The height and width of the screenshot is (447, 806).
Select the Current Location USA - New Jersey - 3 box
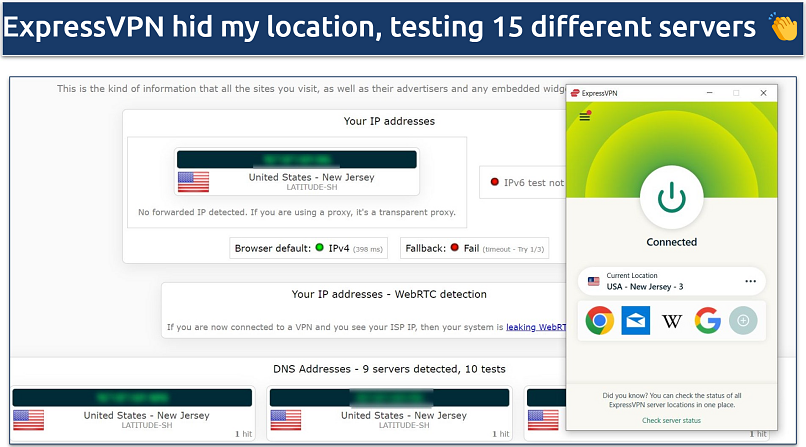(x=660, y=281)
